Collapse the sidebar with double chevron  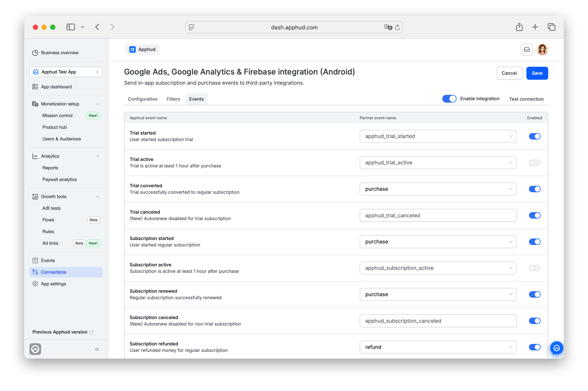click(x=97, y=349)
